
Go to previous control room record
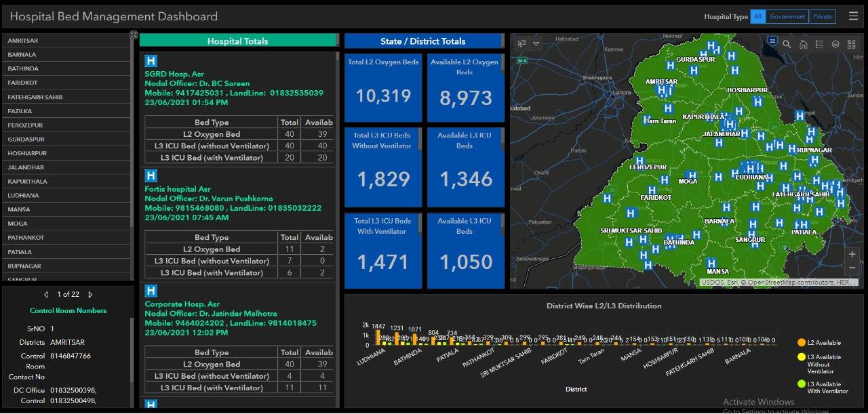(x=46, y=295)
